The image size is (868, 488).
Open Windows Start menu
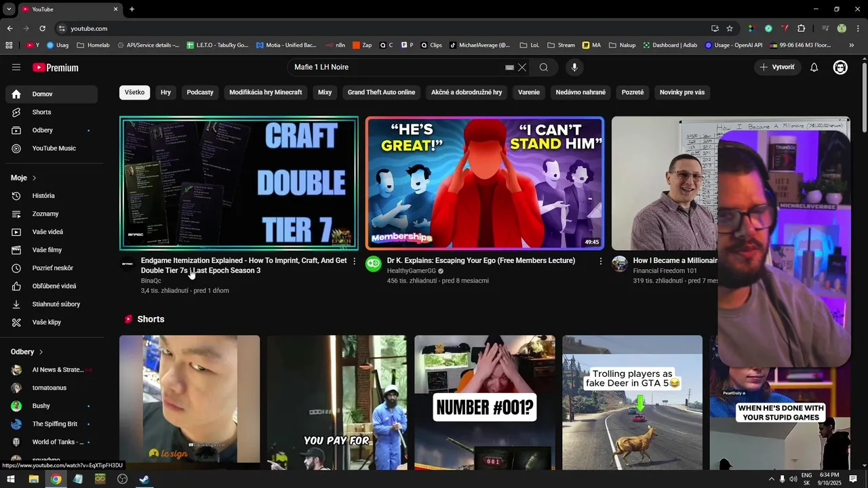click(11, 479)
